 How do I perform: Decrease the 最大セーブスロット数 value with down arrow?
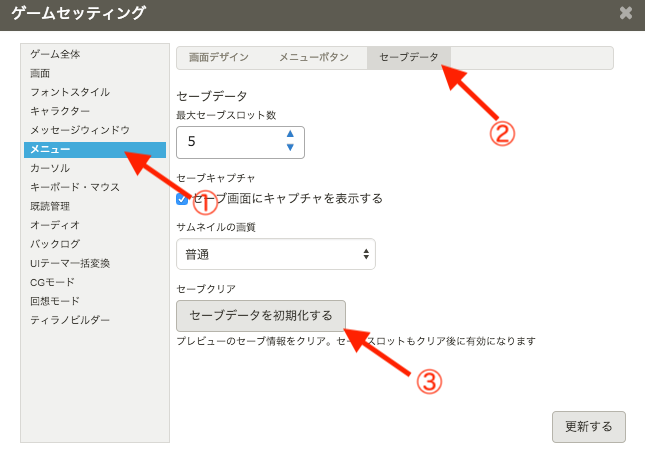pyautogui.click(x=290, y=148)
